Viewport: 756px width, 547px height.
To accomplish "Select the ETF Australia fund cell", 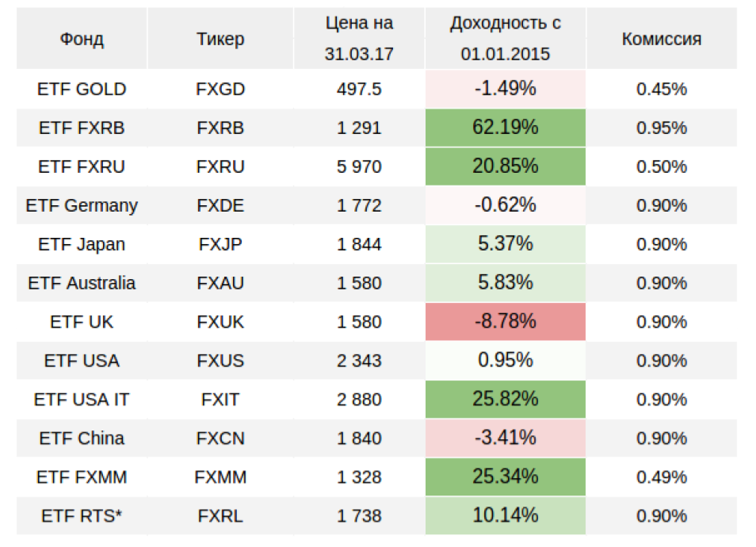I will pos(82,283).
